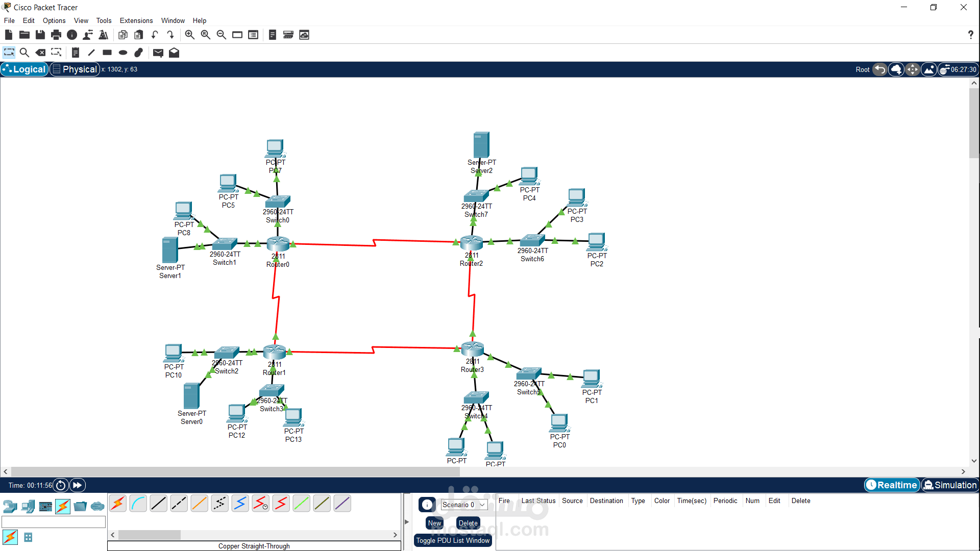The image size is (980, 551).
Task: Select the Draw Rectangle tool
Action: (107, 53)
